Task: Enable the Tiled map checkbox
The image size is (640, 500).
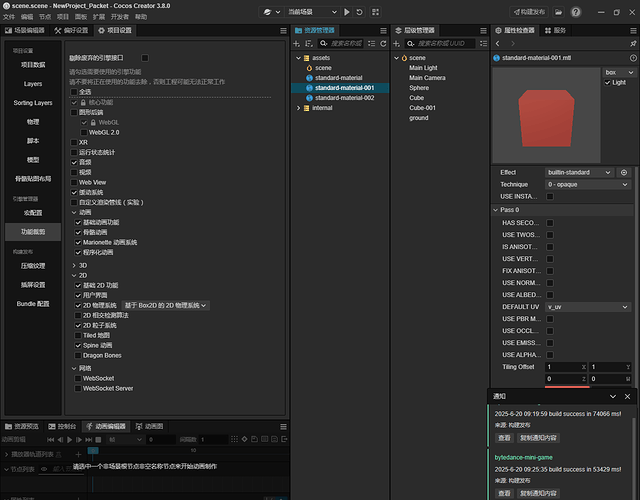Action: (78, 336)
